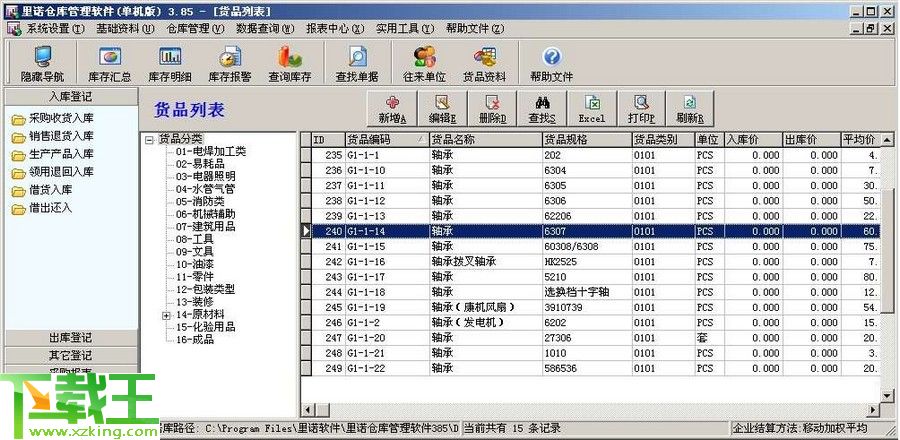Image resolution: width=900 pixels, height=440 pixels.
Task: Select 01-电焊加工类 category
Action: click(211, 151)
